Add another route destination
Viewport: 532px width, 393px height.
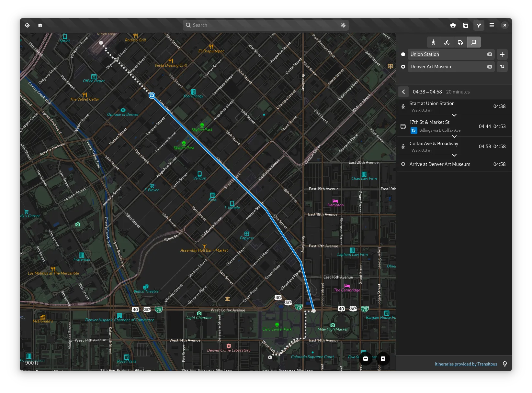pos(502,54)
